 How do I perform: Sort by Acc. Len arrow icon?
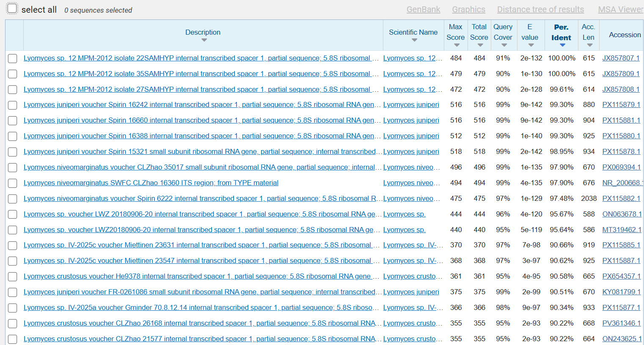(x=589, y=45)
